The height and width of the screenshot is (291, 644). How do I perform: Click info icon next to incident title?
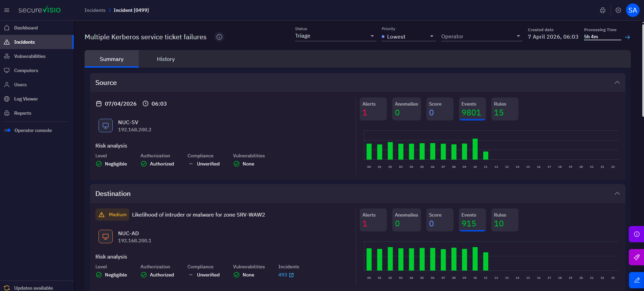pos(219,37)
